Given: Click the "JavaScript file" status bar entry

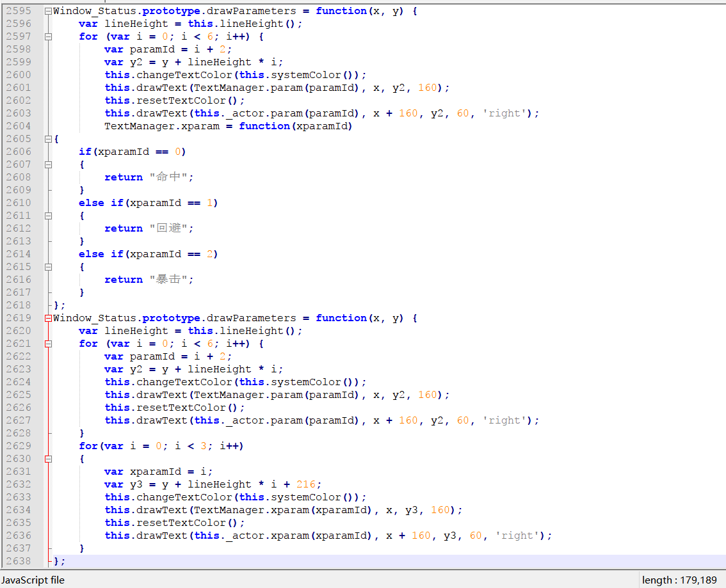Looking at the screenshot, I should (x=33, y=580).
